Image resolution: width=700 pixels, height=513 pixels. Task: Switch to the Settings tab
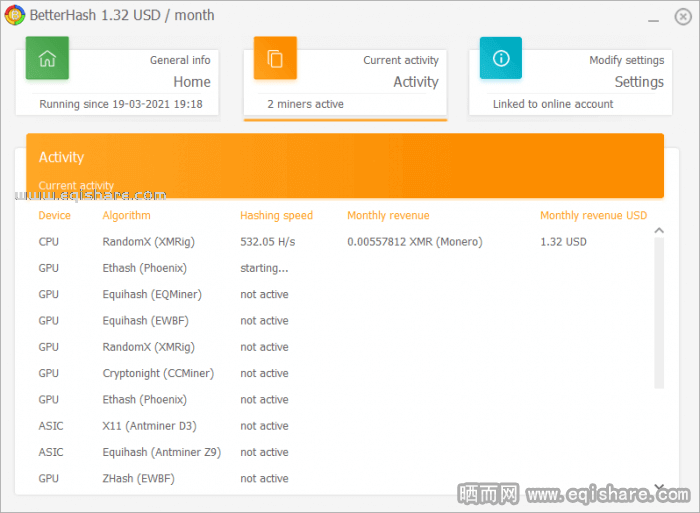click(x=638, y=82)
